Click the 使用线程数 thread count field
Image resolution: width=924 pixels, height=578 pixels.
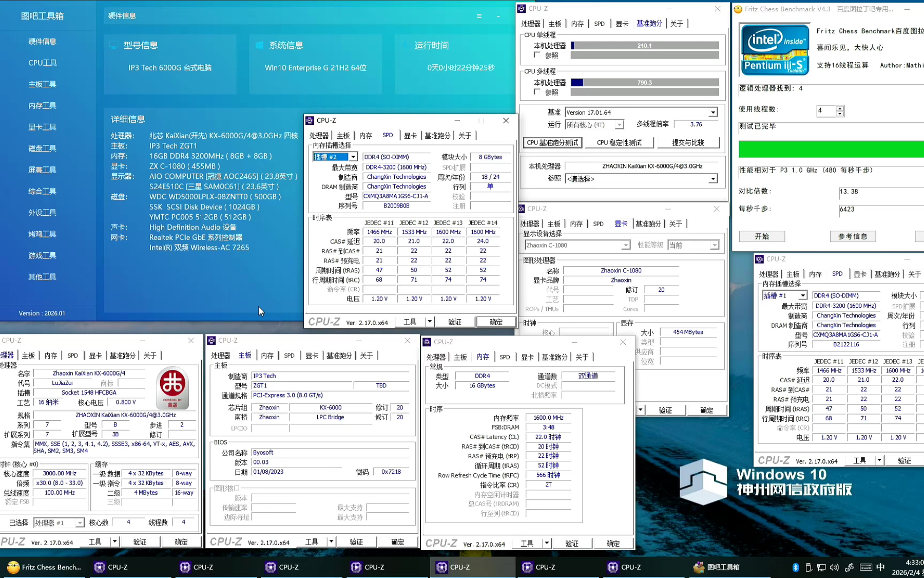[825, 110]
